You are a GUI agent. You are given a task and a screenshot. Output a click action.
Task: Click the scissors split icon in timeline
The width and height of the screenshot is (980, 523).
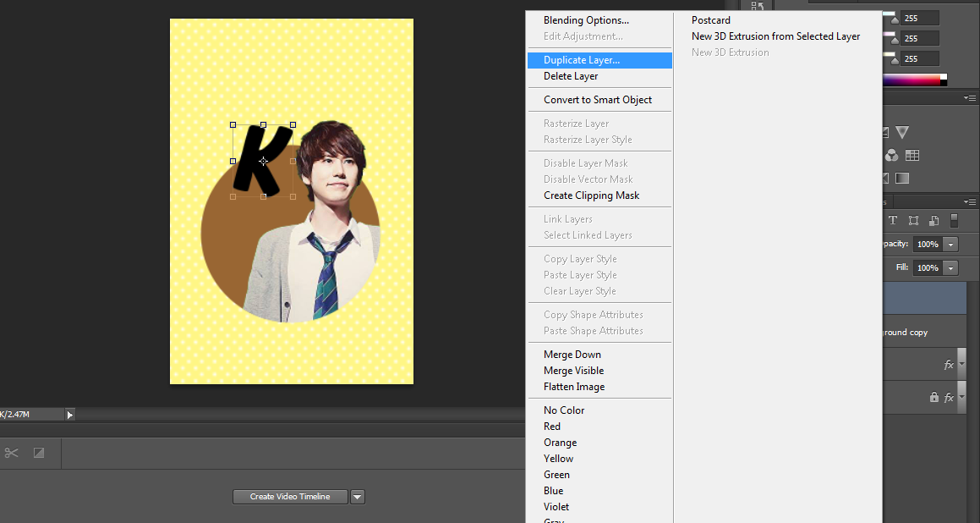click(x=11, y=453)
